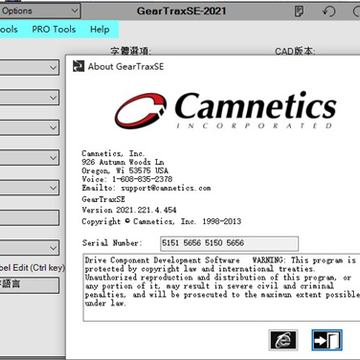The width and height of the screenshot is (360, 360).
Task: Expand the dropdown just above Label Edit text
Action: [29, 248]
